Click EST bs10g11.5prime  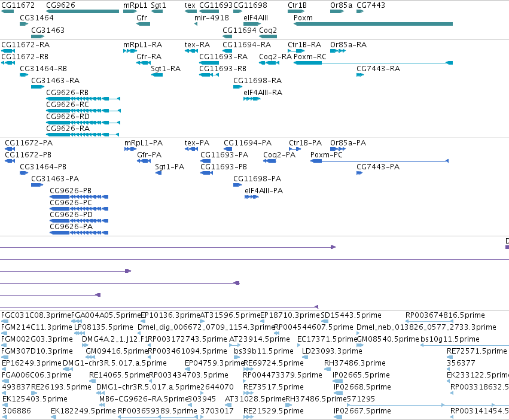pyautogui.click(x=450, y=339)
